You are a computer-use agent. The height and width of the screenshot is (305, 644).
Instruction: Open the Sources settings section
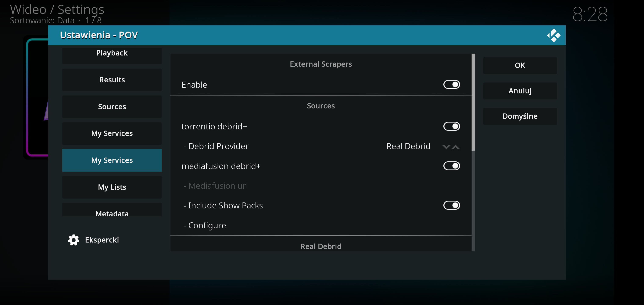pos(112,106)
